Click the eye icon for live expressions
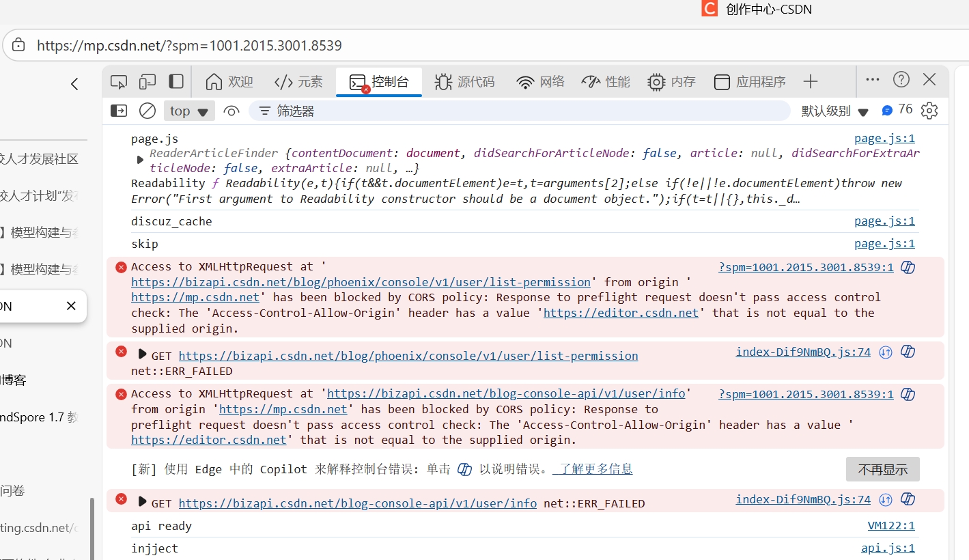Image resolution: width=969 pixels, height=560 pixels. point(231,111)
